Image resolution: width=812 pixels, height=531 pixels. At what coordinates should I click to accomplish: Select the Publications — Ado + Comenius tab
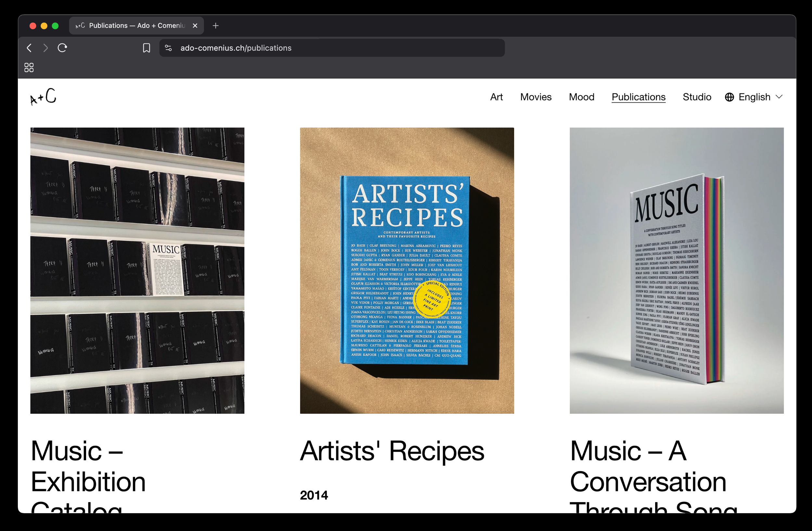(136, 26)
